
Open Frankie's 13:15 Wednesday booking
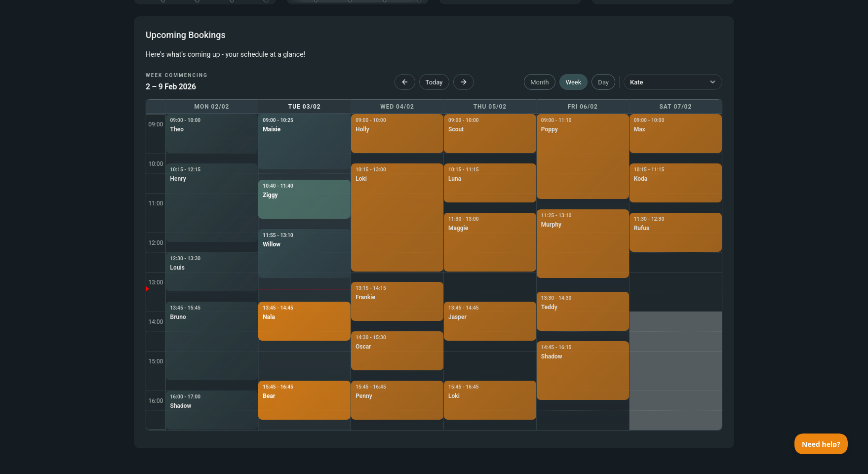coord(397,301)
